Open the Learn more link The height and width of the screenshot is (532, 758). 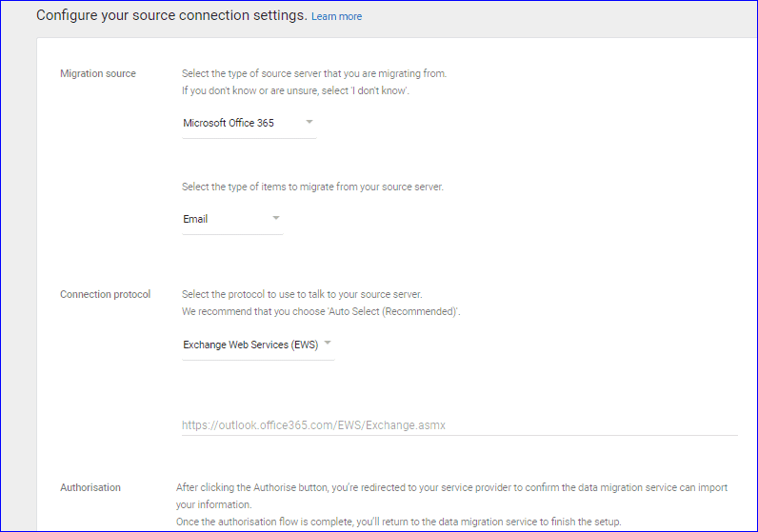[336, 16]
